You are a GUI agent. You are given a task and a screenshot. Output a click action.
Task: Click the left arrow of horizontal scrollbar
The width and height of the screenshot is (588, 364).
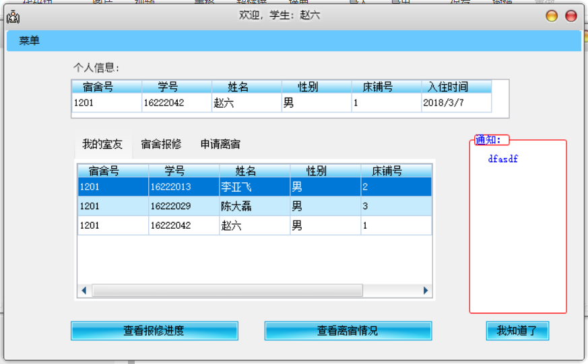coord(84,291)
